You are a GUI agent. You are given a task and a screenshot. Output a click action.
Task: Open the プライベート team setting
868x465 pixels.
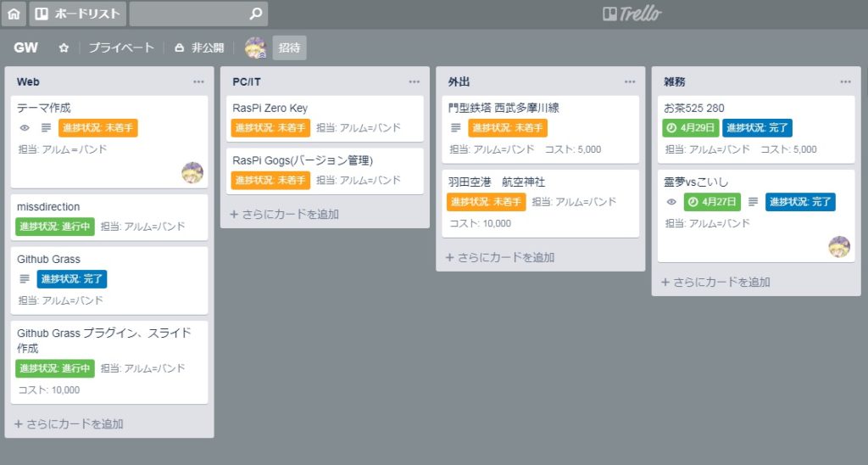point(121,48)
